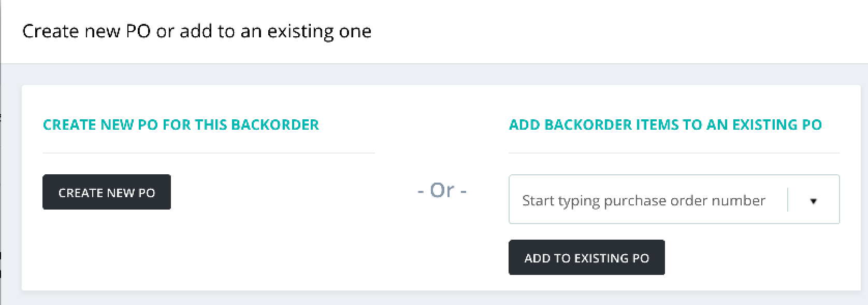Focus the purchase order number search field

[643, 201]
